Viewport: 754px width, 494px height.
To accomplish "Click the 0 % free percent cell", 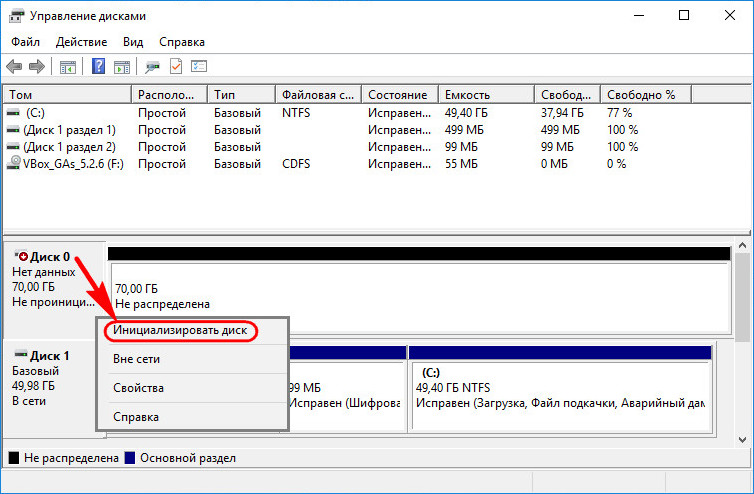I will [x=616, y=164].
